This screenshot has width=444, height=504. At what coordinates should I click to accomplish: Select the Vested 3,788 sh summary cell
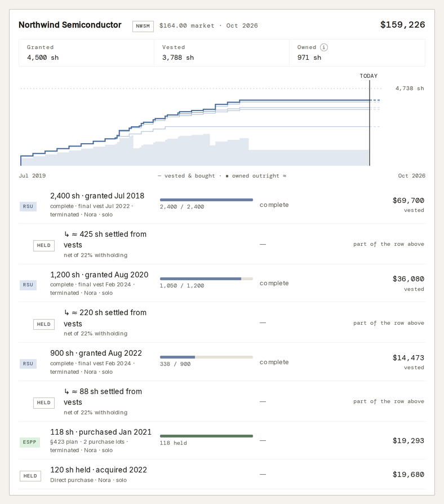pos(221,53)
